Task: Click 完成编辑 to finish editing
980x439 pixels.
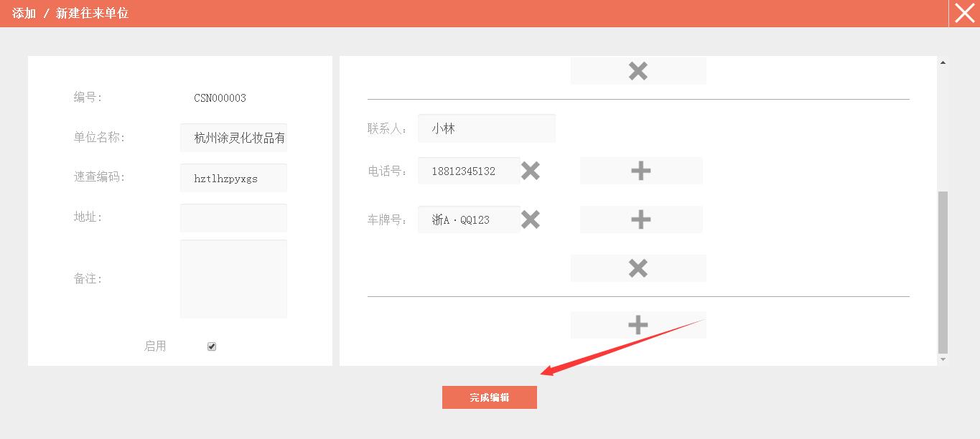Action: [x=489, y=397]
